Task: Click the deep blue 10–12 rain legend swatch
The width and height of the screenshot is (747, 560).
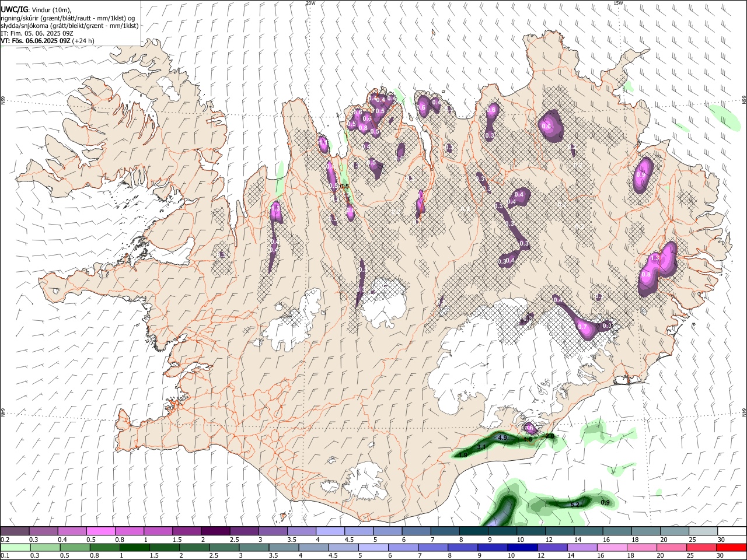Action: (x=522, y=548)
